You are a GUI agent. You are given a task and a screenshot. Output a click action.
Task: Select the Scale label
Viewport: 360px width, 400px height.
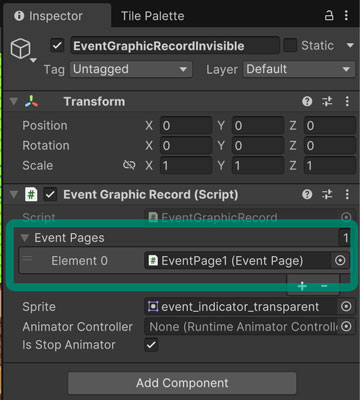37,165
